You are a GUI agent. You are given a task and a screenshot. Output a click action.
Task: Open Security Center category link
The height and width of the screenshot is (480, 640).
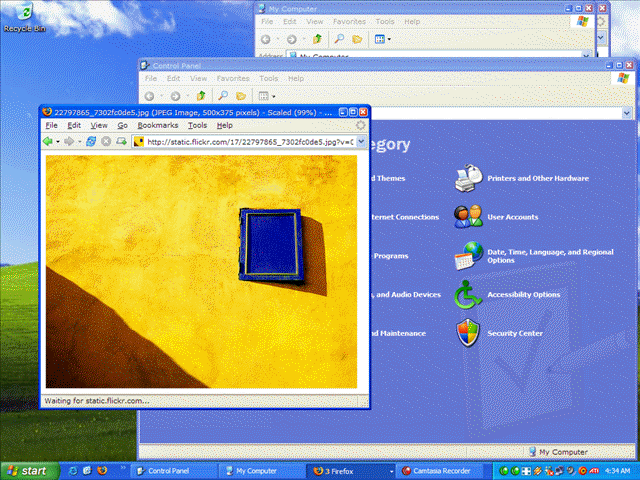(515, 333)
